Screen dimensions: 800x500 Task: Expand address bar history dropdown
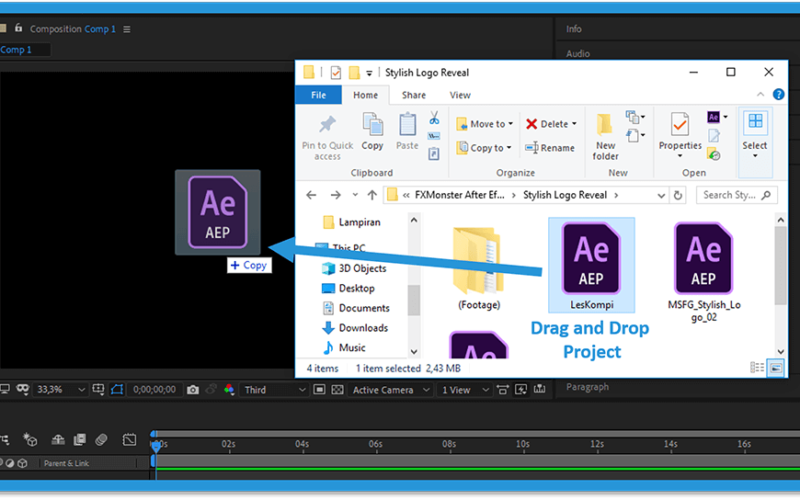pos(661,195)
